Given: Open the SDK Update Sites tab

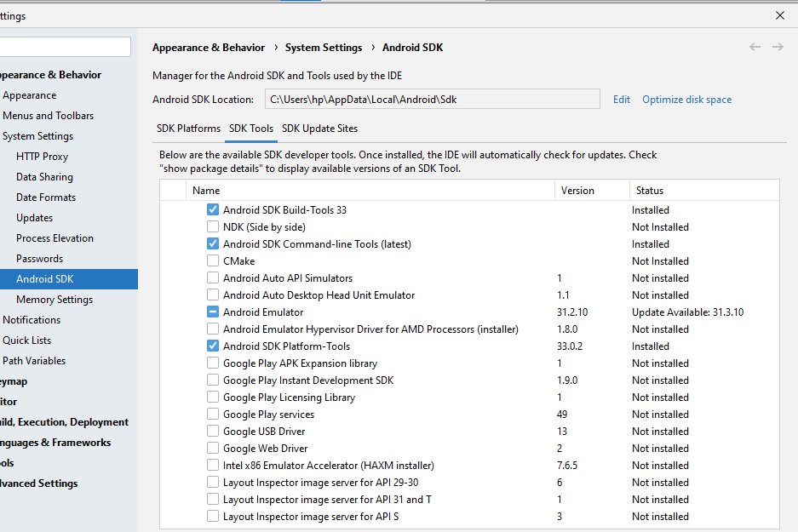Looking at the screenshot, I should pos(319,129).
